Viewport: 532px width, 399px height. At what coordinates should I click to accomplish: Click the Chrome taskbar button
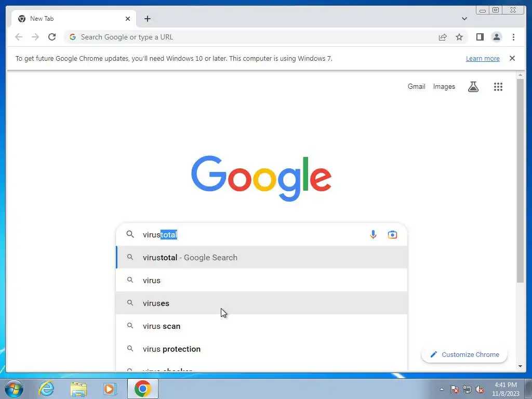[142, 389]
